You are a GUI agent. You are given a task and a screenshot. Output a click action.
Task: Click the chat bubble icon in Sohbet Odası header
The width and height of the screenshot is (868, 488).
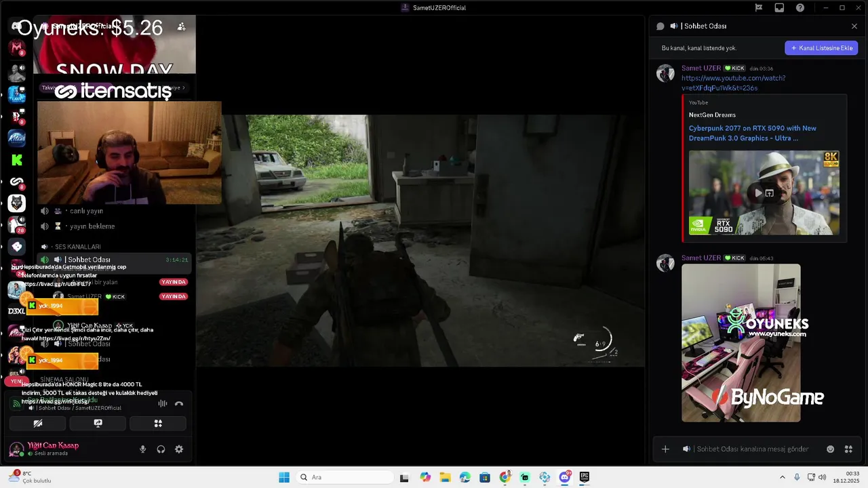point(660,26)
